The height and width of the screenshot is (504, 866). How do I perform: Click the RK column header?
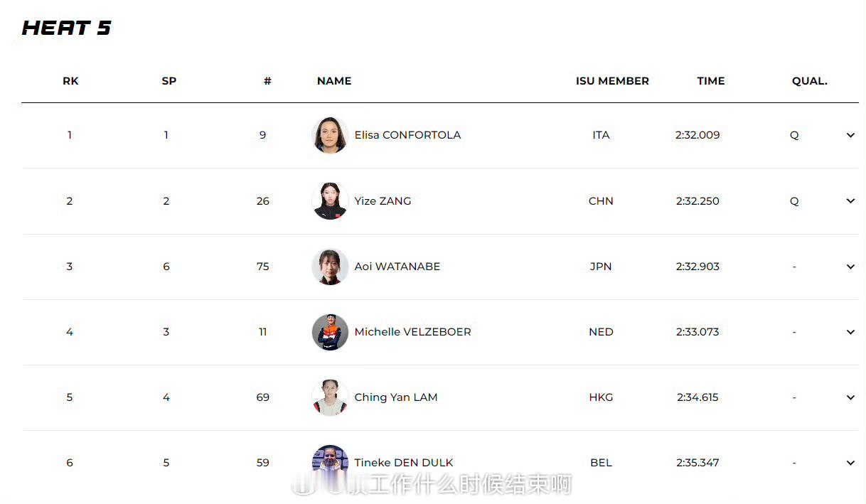70,81
